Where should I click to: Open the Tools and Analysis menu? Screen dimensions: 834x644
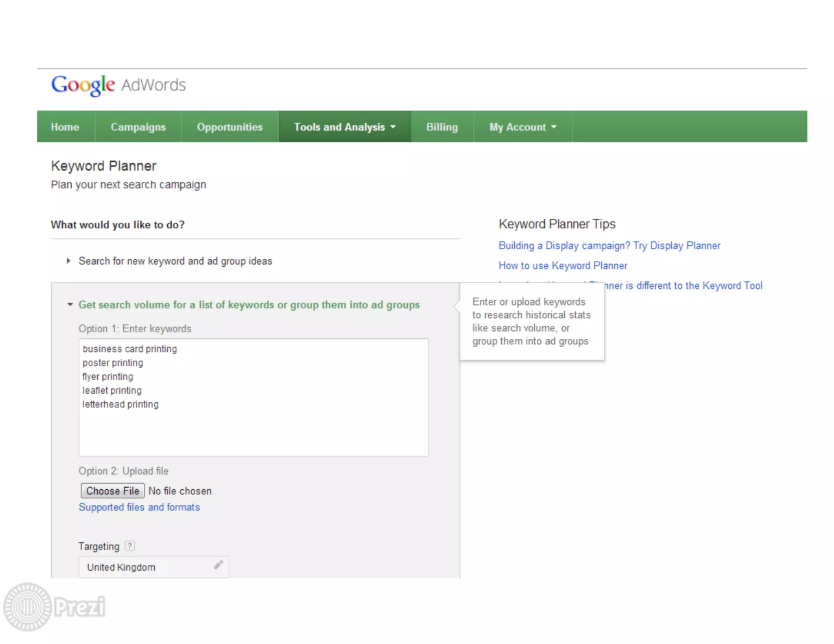pyautogui.click(x=345, y=127)
